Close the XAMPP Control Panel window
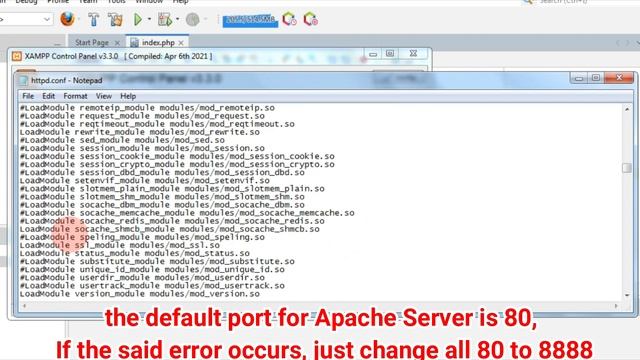 (413, 53)
